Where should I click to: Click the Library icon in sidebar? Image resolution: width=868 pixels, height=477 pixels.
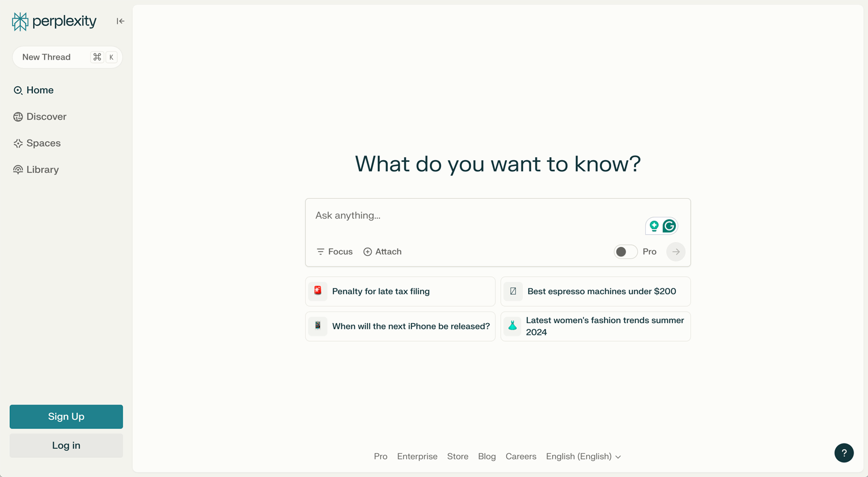click(18, 170)
